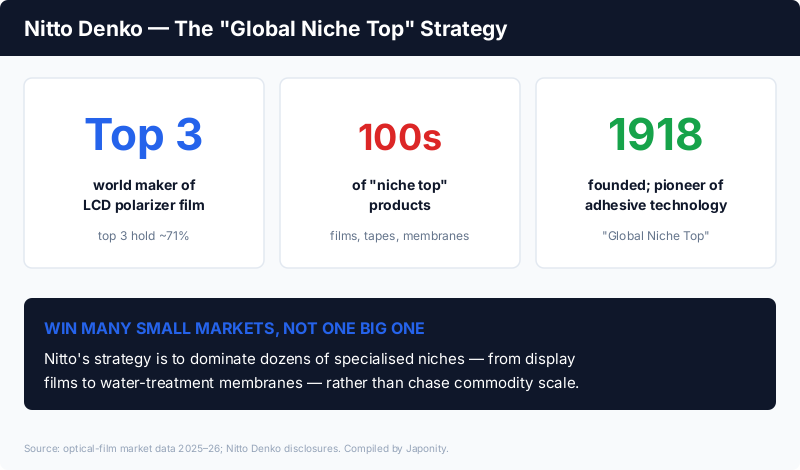This screenshot has height=470, width=800.
Task: Click the 'top 3 hold ~71%' note
Action: point(143,236)
